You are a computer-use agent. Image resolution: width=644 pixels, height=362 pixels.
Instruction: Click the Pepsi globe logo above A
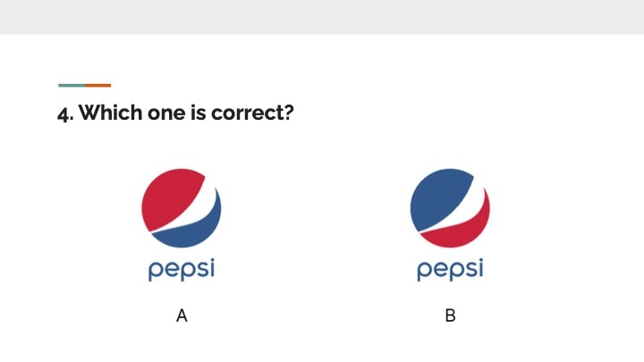pos(182,208)
